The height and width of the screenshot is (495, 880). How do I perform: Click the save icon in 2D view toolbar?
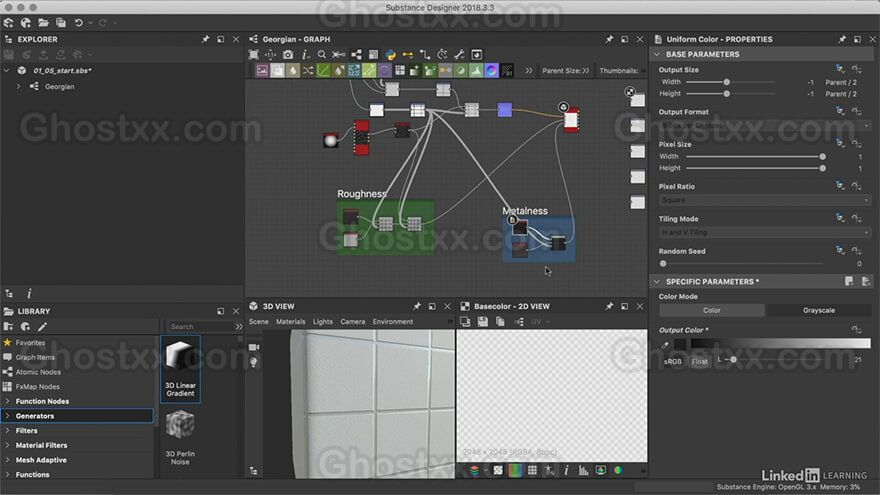tap(483, 322)
